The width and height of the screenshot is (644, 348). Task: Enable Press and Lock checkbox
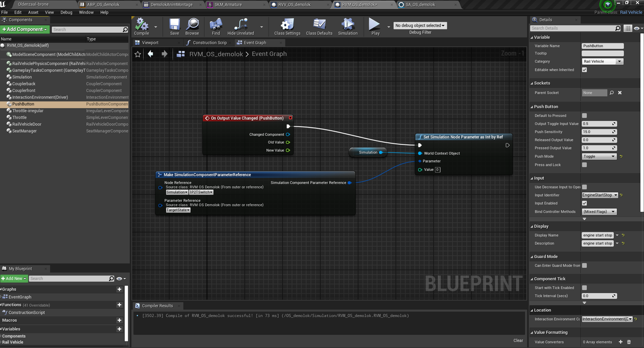click(584, 165)
